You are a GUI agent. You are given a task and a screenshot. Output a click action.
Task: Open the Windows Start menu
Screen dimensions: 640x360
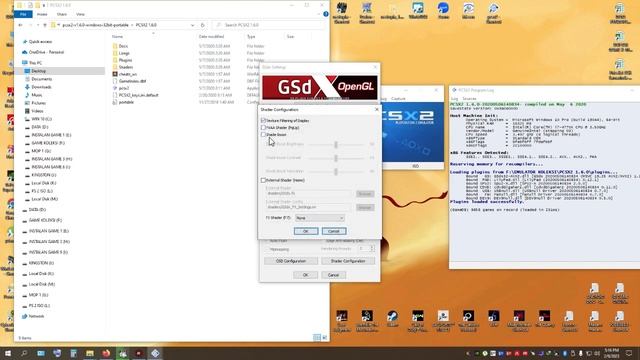[8, 353]
